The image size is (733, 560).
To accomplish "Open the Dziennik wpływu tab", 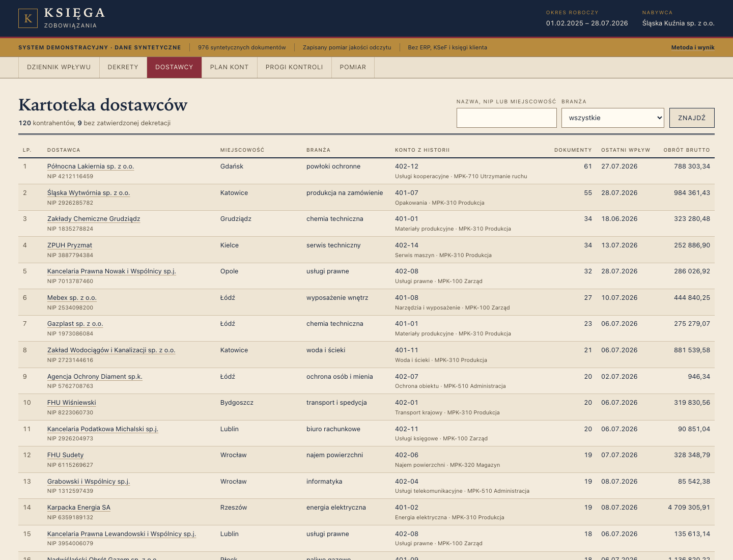I will click(59, 67).
